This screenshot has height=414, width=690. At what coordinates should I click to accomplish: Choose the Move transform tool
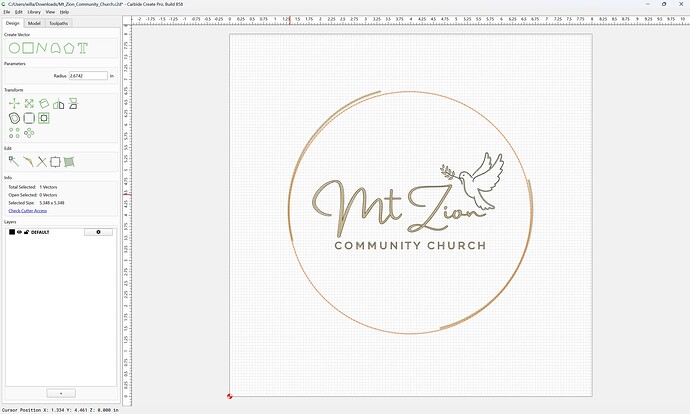tap(15, 103)
